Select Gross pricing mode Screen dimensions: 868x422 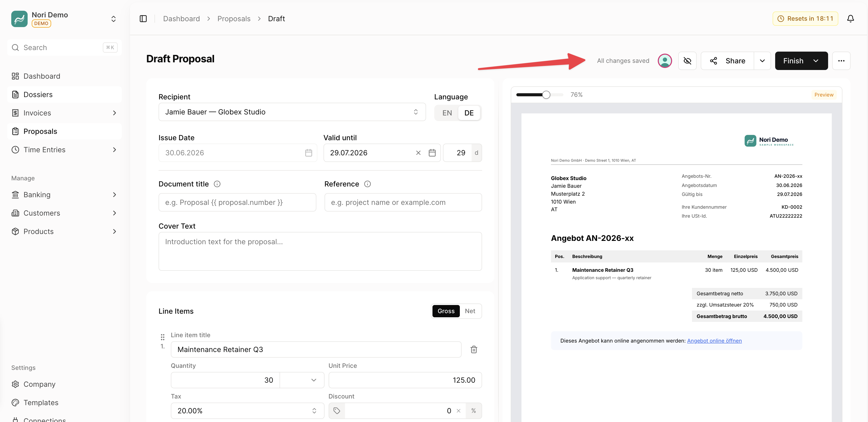(446, 311)
